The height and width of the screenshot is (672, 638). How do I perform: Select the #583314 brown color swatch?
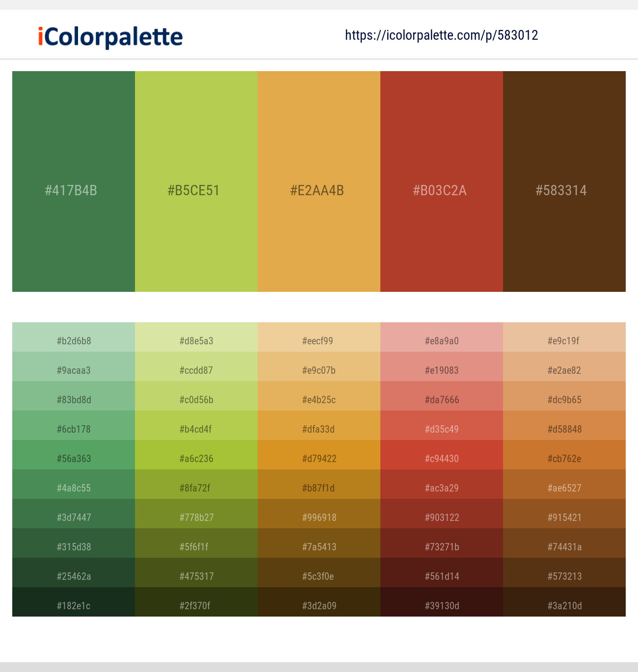tap(564, 181)
